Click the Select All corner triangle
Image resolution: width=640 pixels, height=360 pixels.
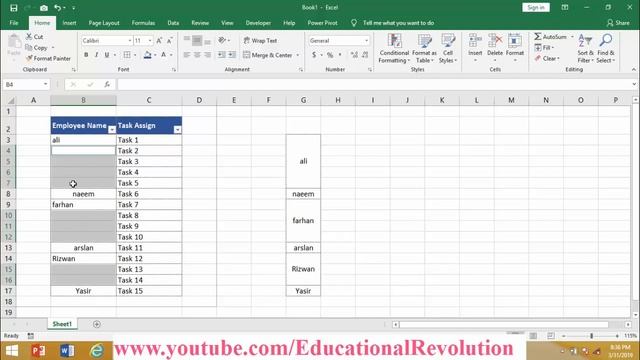coord(11,100)
